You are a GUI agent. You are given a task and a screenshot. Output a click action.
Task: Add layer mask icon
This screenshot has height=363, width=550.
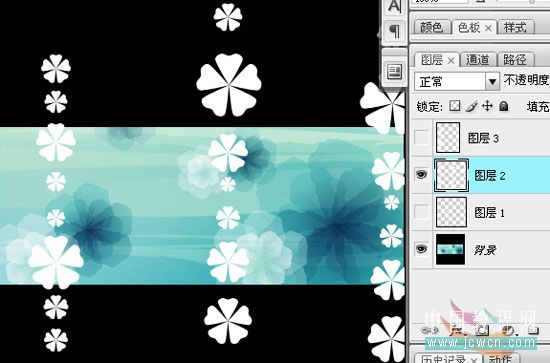(x=482, y=330)
